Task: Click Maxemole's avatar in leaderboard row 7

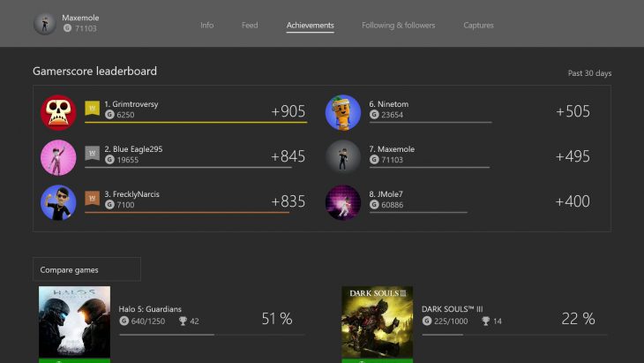Action: tap(342, 157)
